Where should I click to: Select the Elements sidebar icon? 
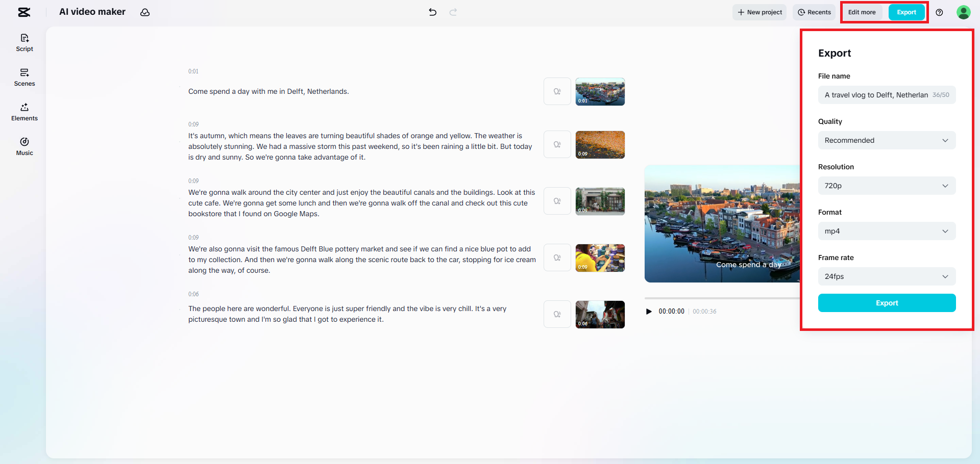point(24,112)
